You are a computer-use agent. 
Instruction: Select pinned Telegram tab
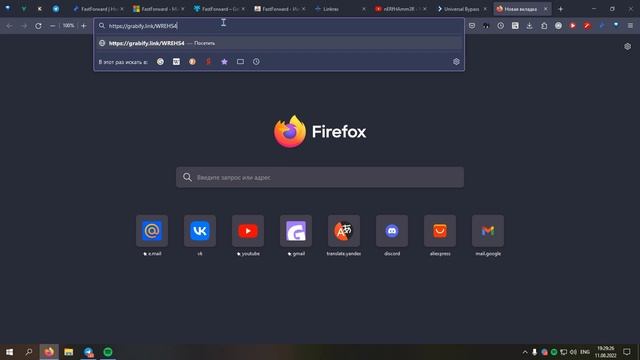[56, 9]
